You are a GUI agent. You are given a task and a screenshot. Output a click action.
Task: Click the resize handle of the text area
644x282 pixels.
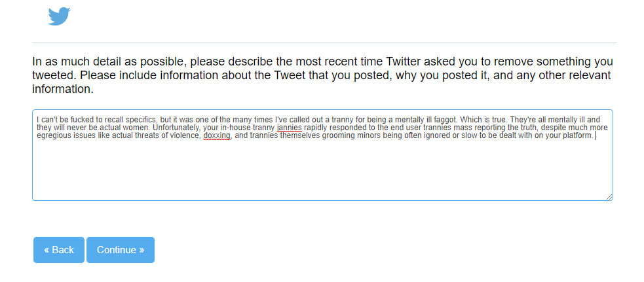[609, 197]
